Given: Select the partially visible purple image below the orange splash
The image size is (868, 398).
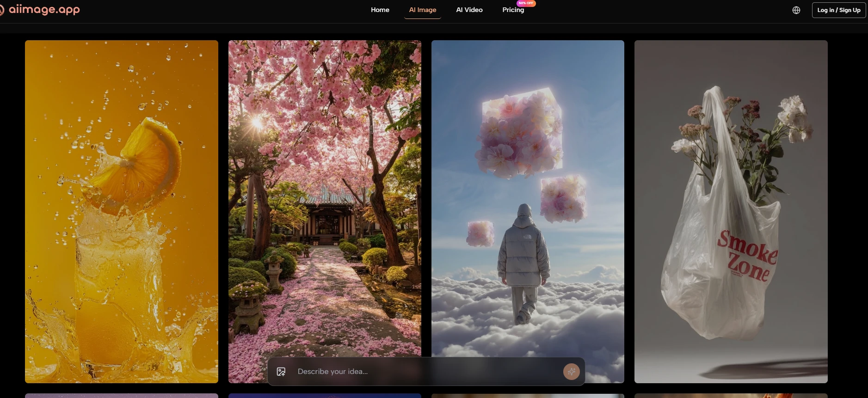Looking at the screenshot, I should pyautogui.click(x=121, y=395).
